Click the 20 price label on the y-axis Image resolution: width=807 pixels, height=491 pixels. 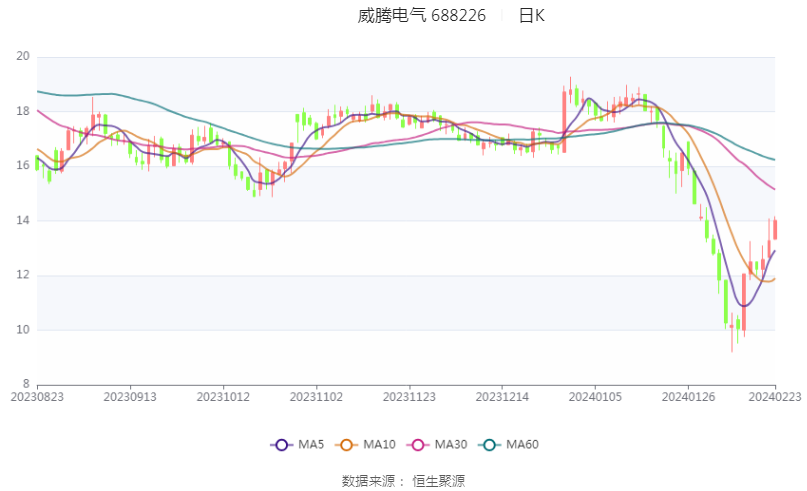(23, 57)
